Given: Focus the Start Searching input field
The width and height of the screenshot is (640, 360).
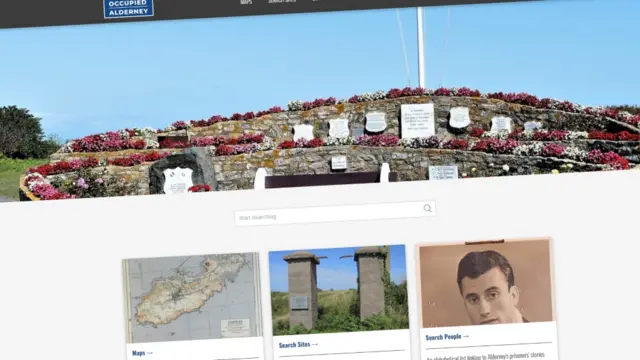Looking at the screenshot, I should [x=335, y=213].
